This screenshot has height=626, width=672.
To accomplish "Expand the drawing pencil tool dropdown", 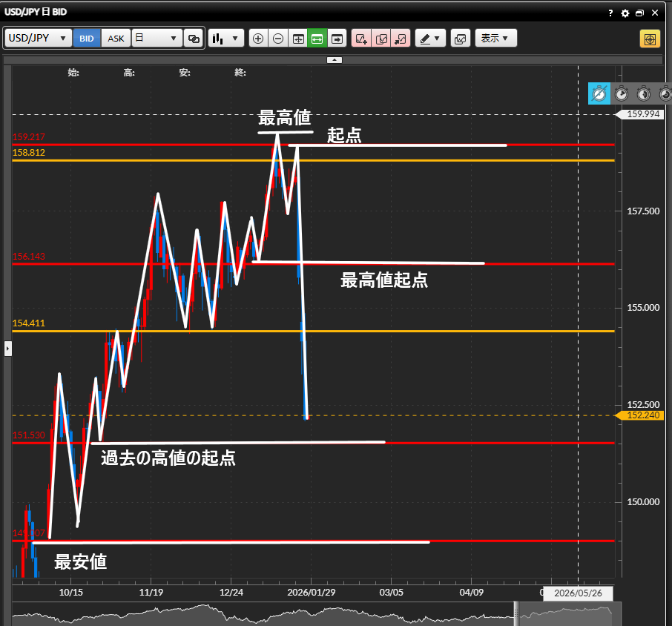I will click(429, 39).
